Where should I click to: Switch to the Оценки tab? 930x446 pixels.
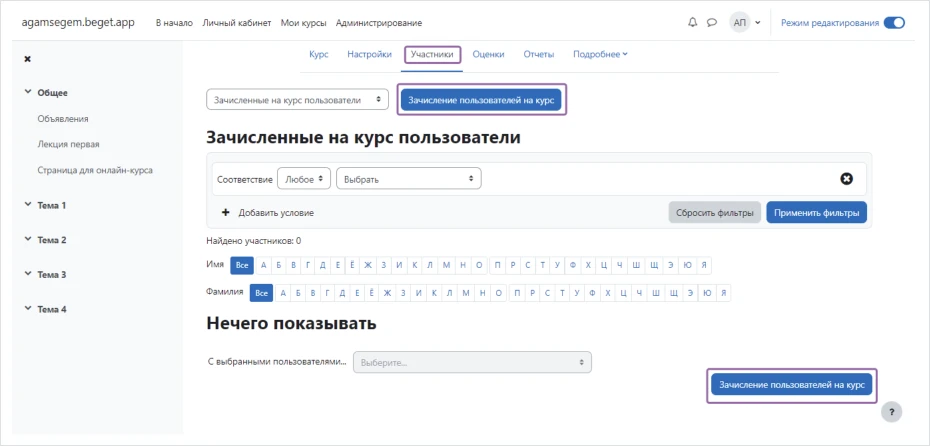click(488, 54)
